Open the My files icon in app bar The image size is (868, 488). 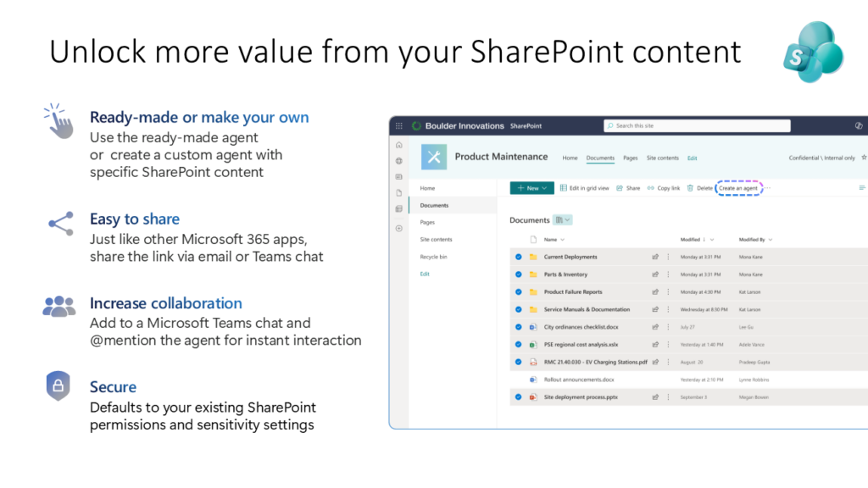[x=398, y=193]
